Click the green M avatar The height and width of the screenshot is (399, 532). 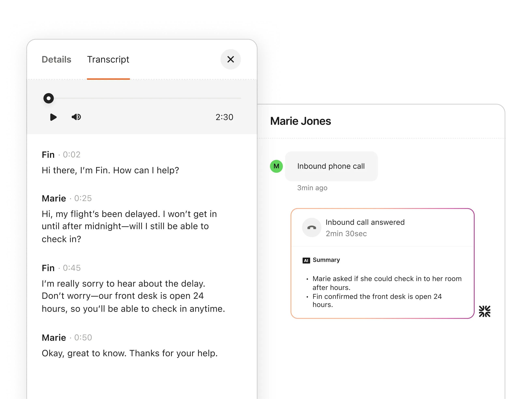click(276, 166)
